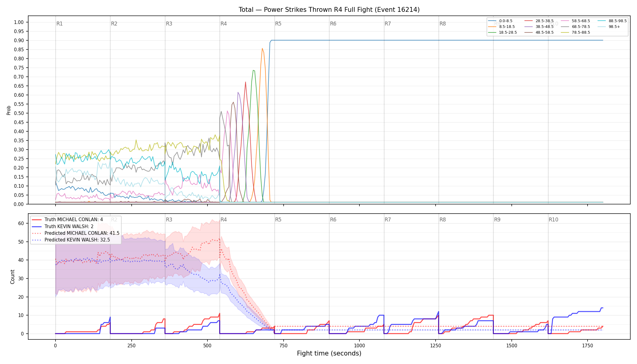
Task: Click the R8 round marker in bottom chart
Action: coord(443,220)
